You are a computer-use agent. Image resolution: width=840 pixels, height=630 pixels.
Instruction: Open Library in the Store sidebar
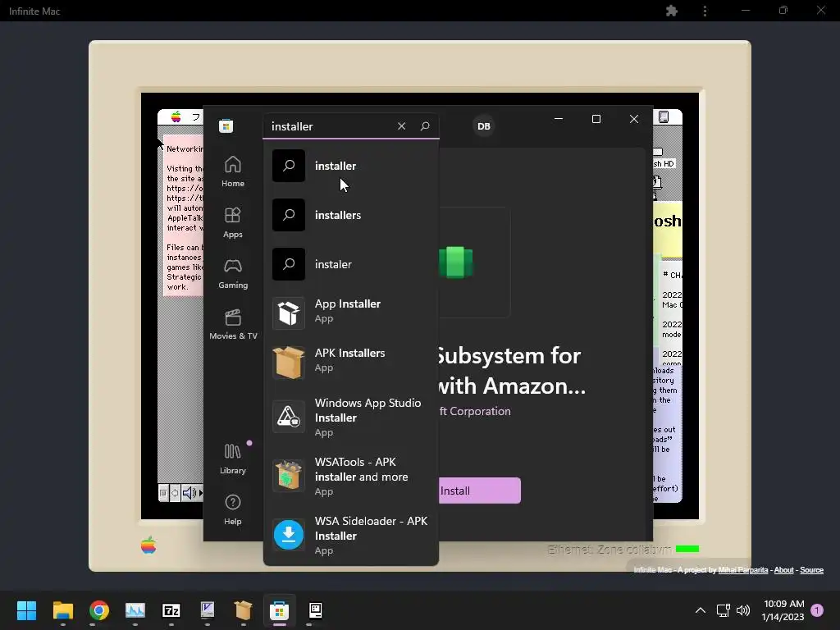tap(232, 459)
